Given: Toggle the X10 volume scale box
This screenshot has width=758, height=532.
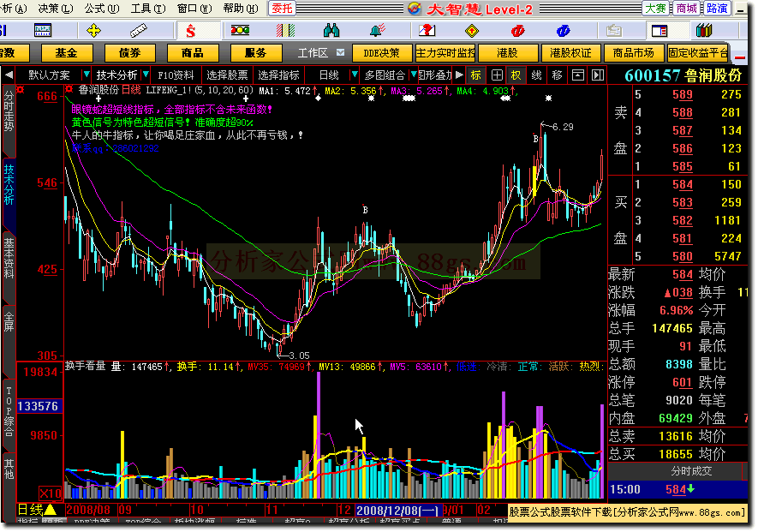Looking at the screenshot, I should 51,493.
